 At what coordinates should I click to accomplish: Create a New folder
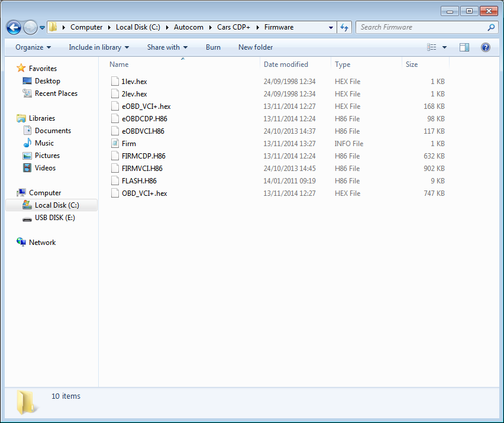(256, 47)
